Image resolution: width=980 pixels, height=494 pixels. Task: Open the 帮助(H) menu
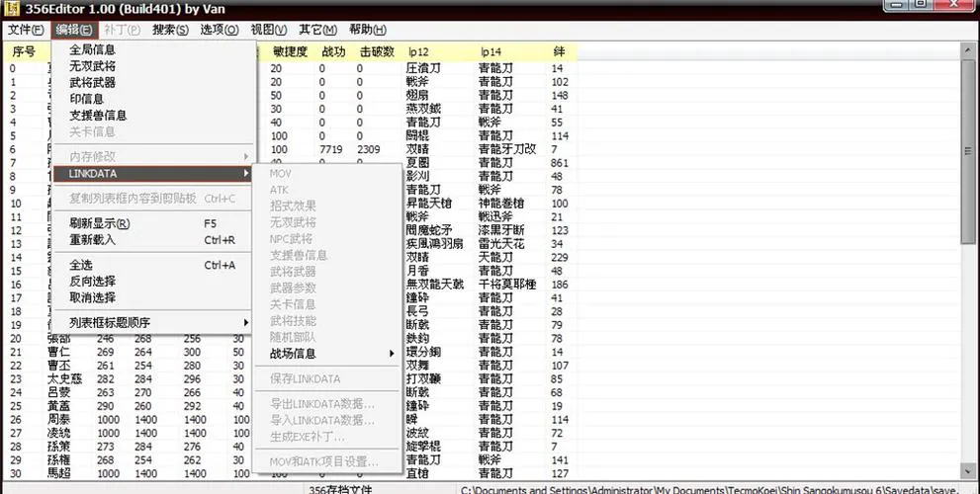click(368, 30)
